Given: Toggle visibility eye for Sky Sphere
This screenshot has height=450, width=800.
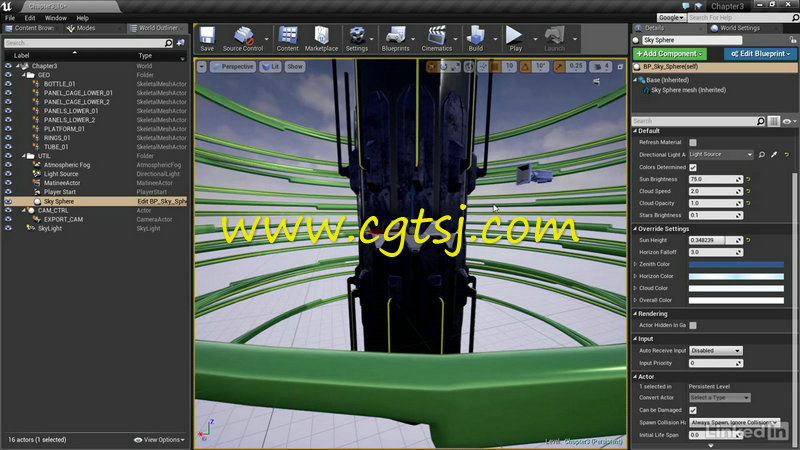Looking at the screenshot, I should tap(8, 202).
